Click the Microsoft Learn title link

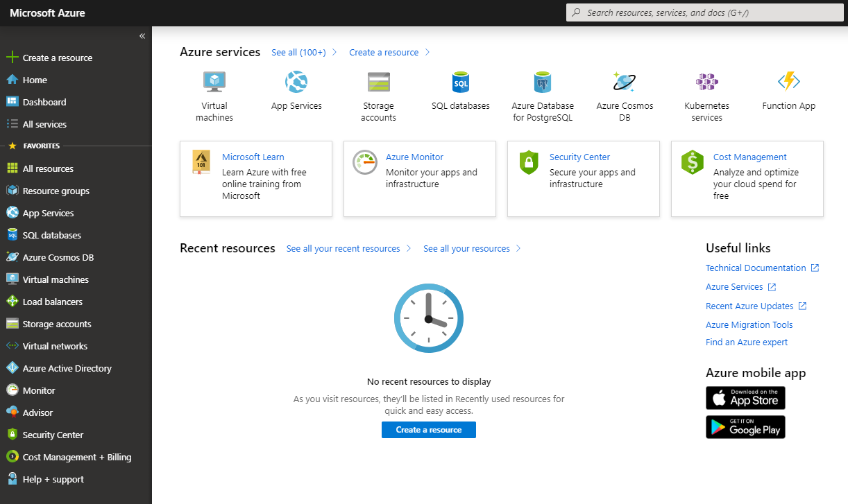click(253, 157)
